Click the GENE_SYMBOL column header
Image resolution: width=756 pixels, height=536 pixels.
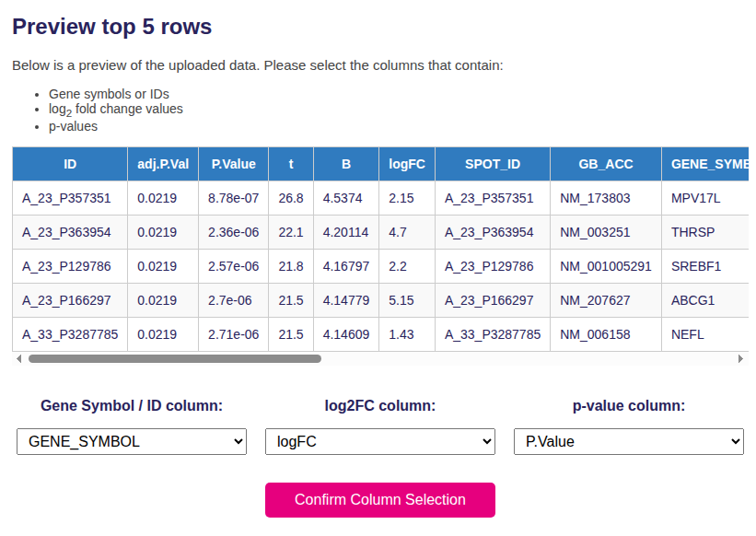[705, 164]
